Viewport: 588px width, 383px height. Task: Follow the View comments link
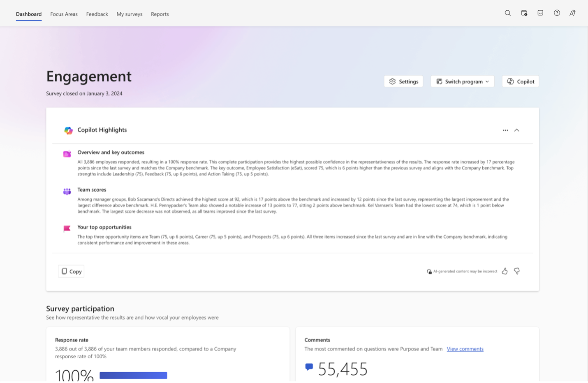pyautogui.click(x=465, y=349)
